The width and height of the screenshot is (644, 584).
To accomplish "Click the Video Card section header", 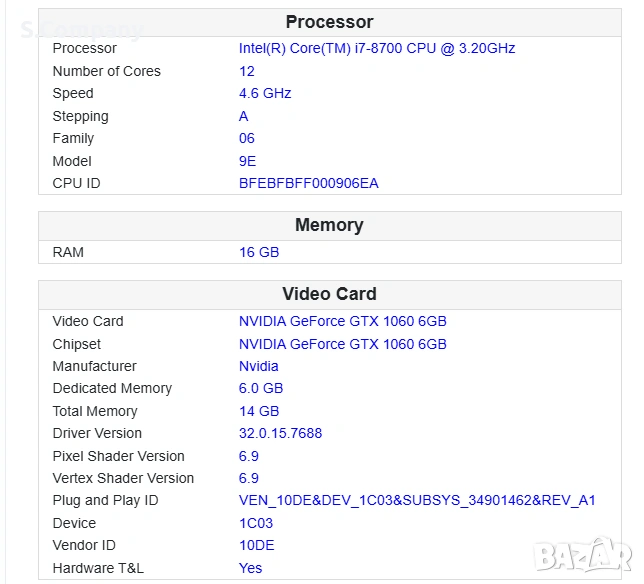I will (329, 294).
